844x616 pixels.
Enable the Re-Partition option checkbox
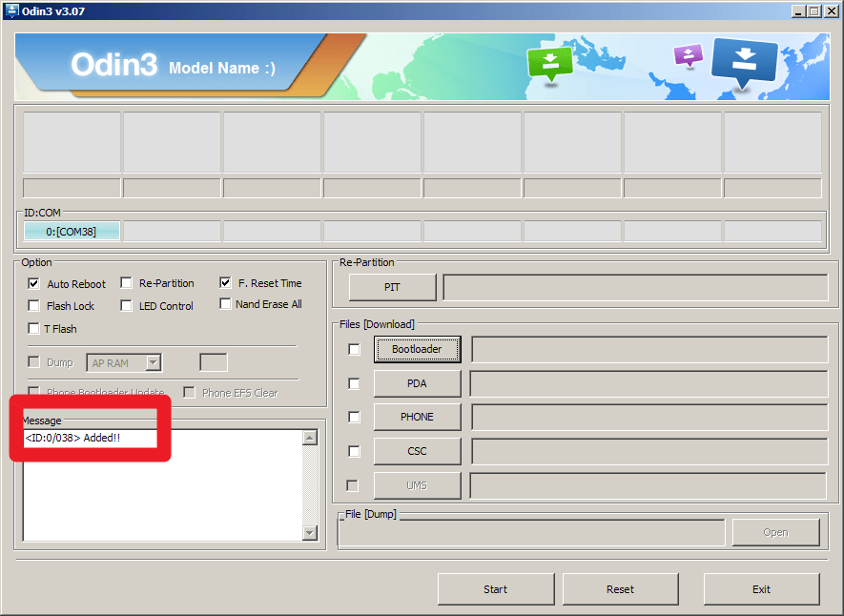(126, 283)
